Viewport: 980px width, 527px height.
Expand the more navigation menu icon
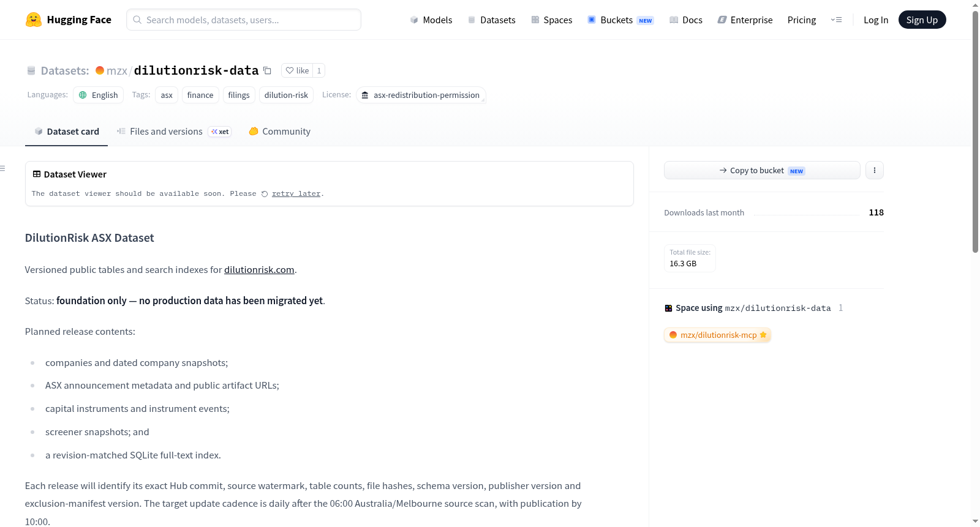(836, 20)
